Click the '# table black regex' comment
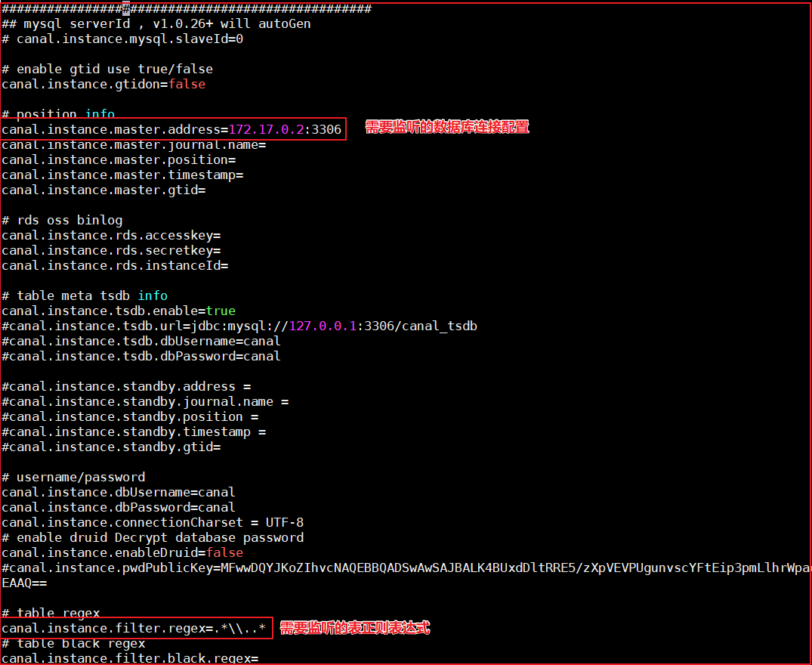Image resolution: width=812 pixels, height=665 pixels. [x=73, y=643]
